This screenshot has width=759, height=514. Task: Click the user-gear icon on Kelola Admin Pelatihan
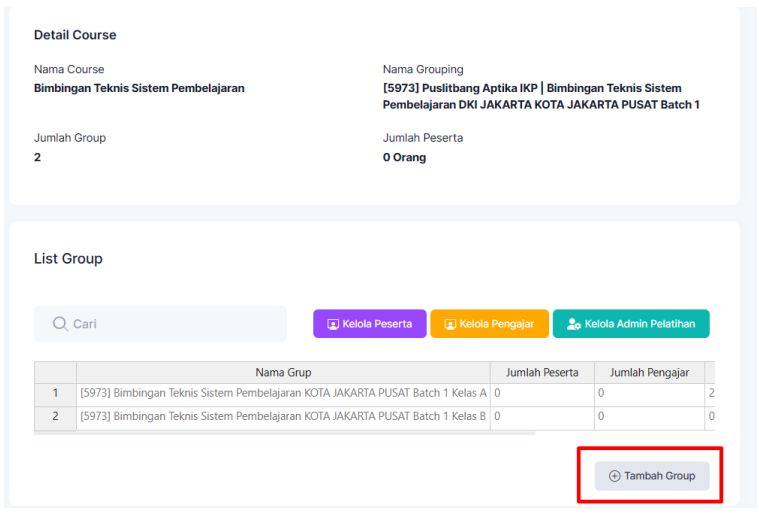coord(574,324)
